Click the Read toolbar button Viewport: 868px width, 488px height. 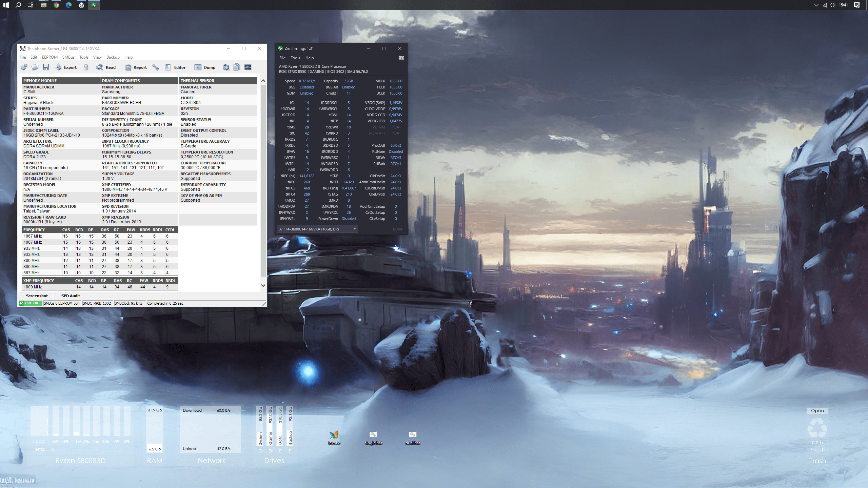pyautogui.click(x=106, y=67)
